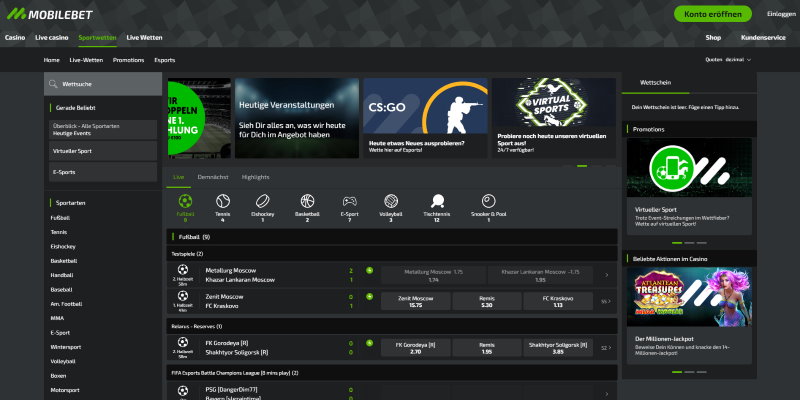Image resolution: width=800 pixels, height=400 pixels.
Task: Collapse the Fußball (9) section header
Action: [x=392, y=237]
